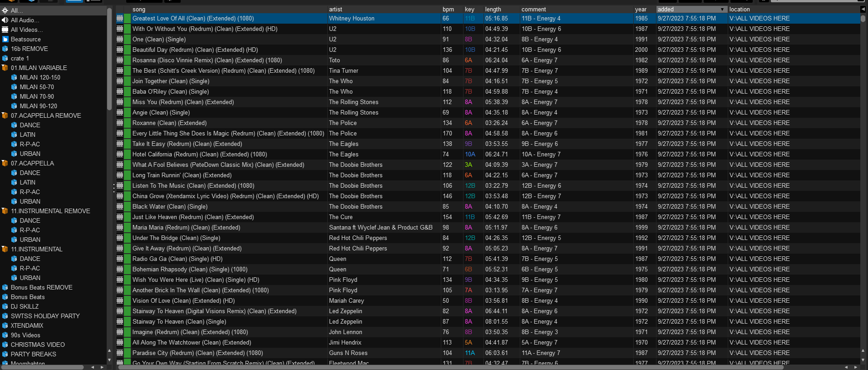
Task: Select the XTENDAMIX crate icon
Action: (5, 325)
